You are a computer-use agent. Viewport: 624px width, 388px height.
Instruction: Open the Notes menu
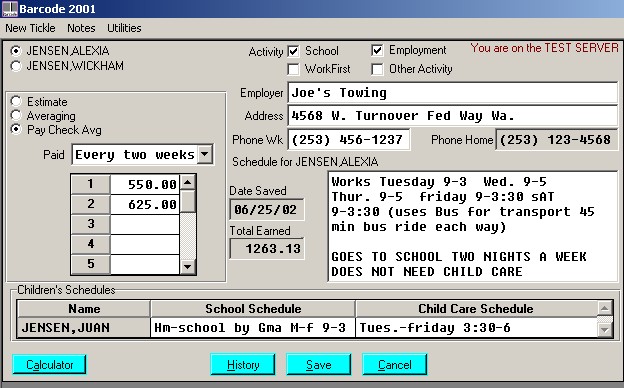coord(81,28)
